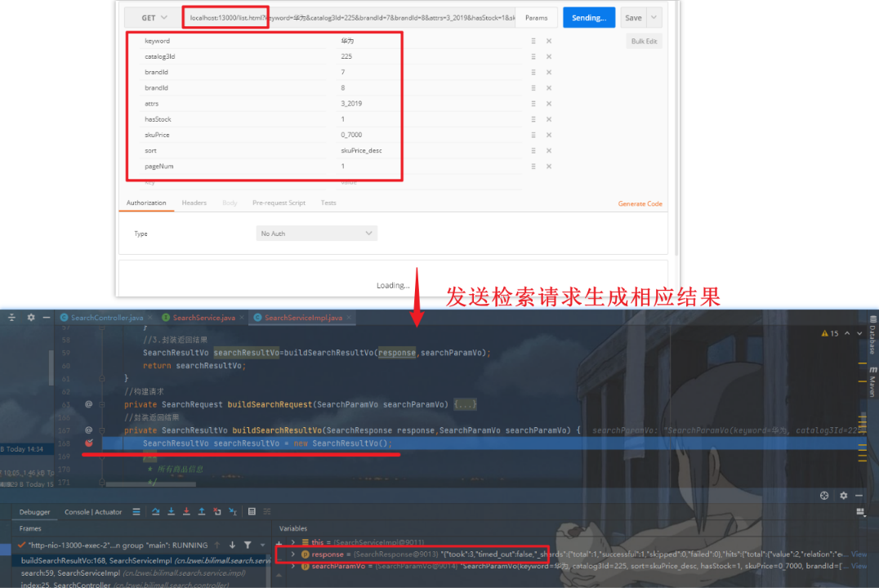Screen dimensions: 879x588
Task: Click the Sending... button
Action: point(589,18)
